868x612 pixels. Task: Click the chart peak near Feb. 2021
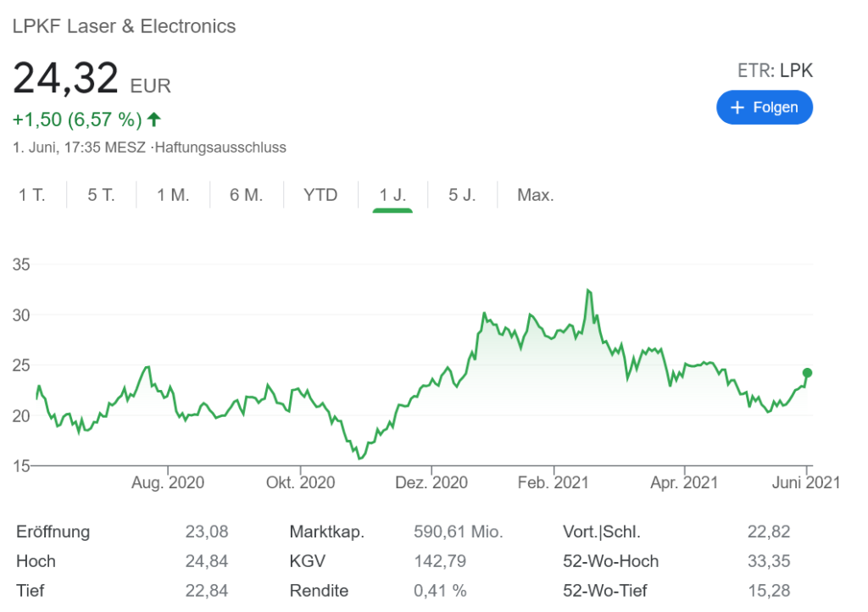pyautogui.click(x=589, y=291)
